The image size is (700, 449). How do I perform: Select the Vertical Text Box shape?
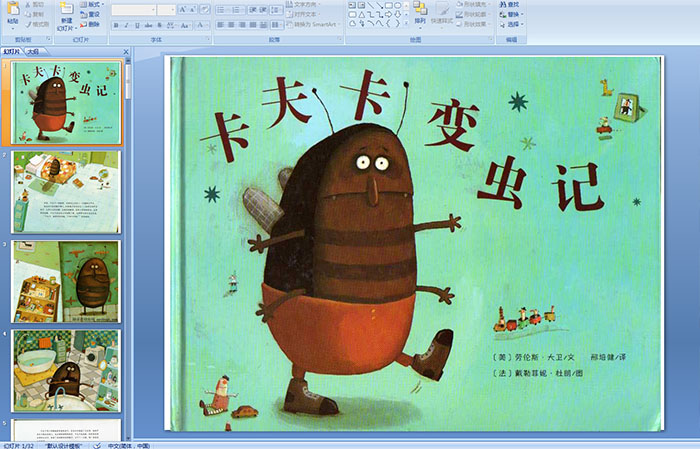(361, 5)
